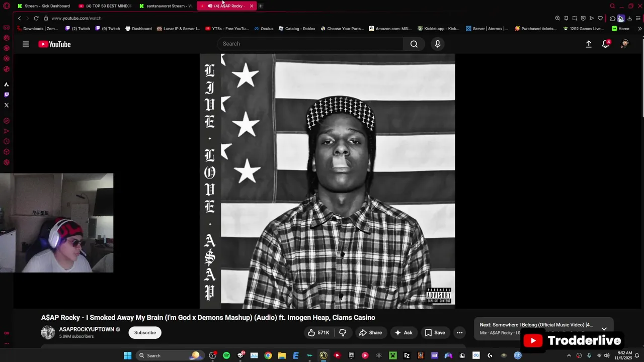Open Twitch in the Opera sidebar

click(x=7, y=95)
